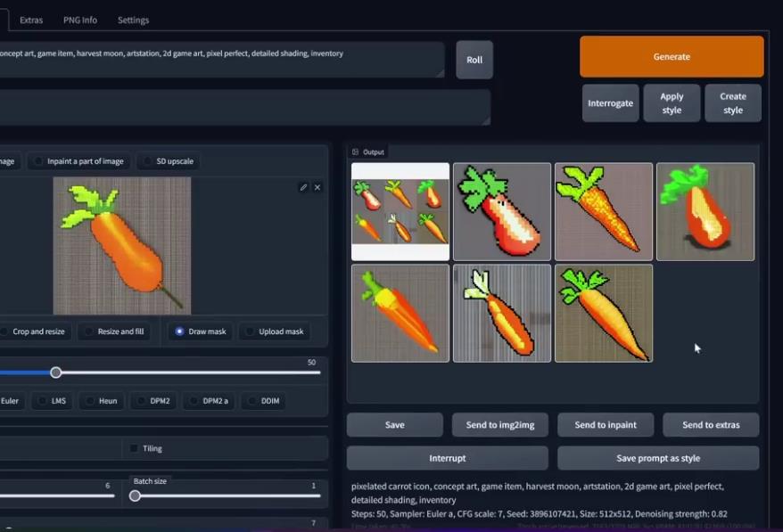
Task: Remove the input carrot image with X icon
Action: 317,187
